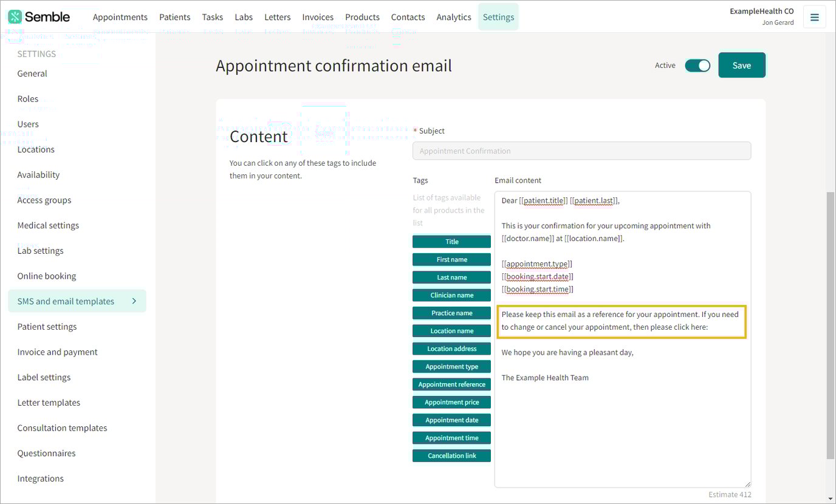Toggle the Active switch off
Screen dimensions: 836x504
click(697, 65)
